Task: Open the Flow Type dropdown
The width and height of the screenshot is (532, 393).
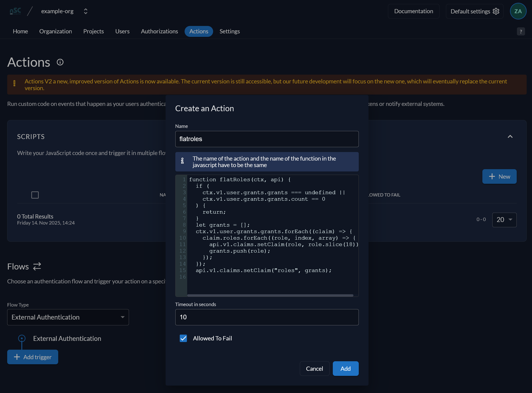Action: point(68,317)
